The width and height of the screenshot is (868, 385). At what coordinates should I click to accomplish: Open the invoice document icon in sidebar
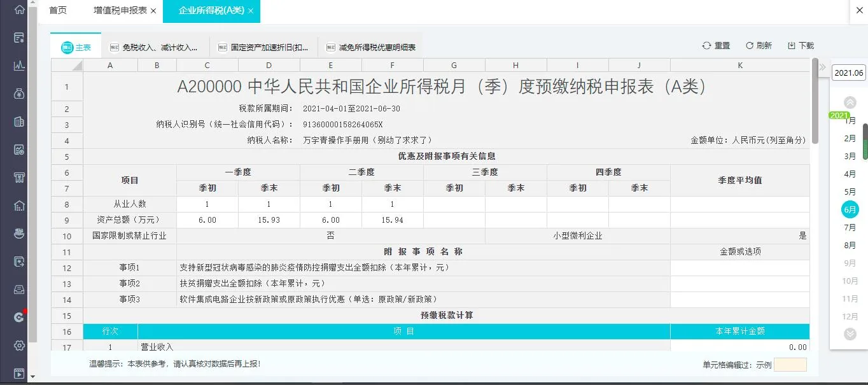[19, 38]
